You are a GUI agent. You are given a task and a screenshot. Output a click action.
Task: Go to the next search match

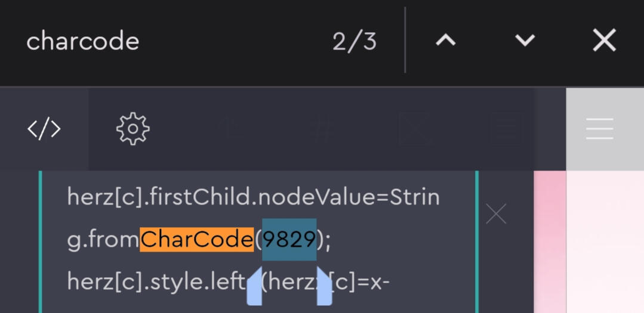pyautogui.click(x=525, y=41)
